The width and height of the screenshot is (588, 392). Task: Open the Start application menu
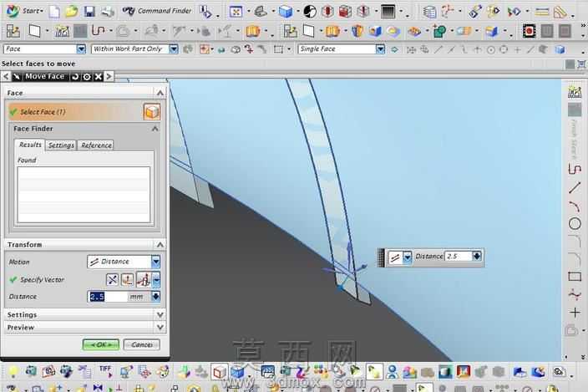click(x=25, y=11)
